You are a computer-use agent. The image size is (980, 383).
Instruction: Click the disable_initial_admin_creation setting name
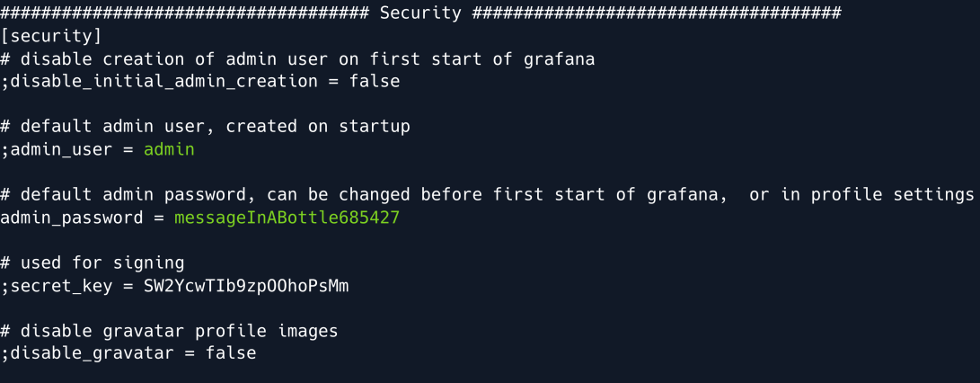[x=163, y=82]
